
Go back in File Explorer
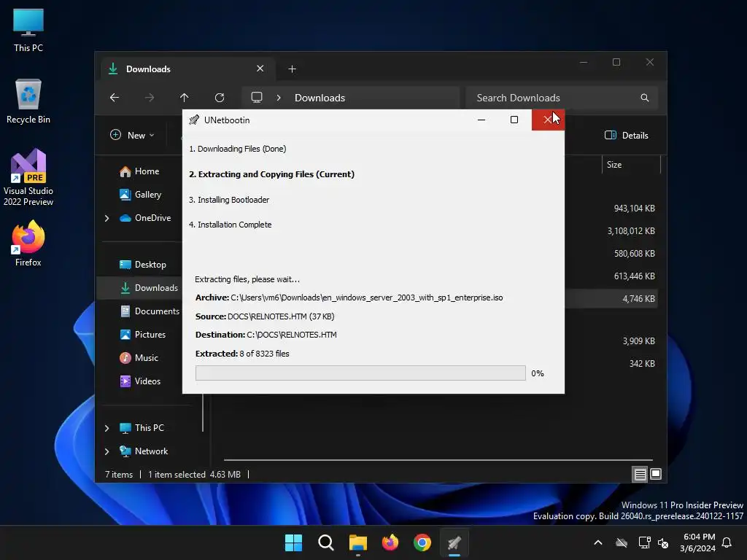[x=115, y=98]
